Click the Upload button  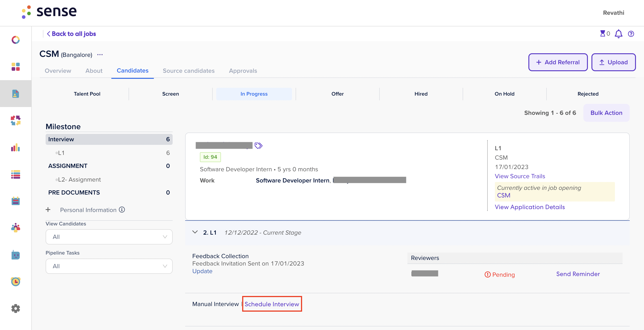click(x=614, y=62)
